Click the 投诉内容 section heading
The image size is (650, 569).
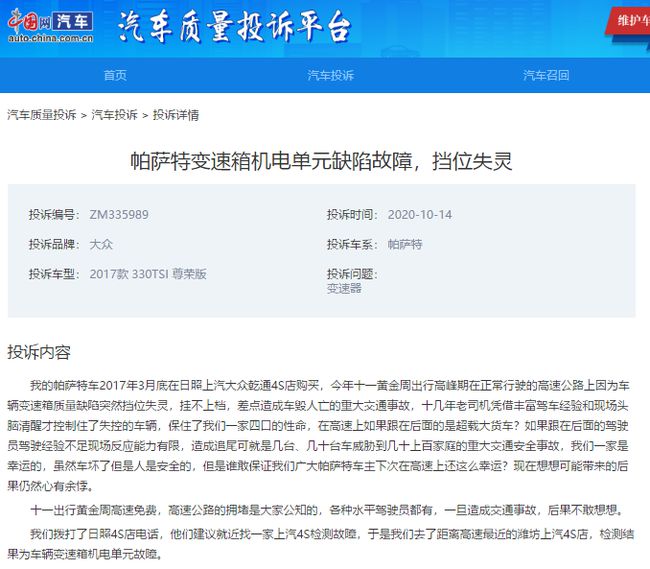[x=39, y=352]
